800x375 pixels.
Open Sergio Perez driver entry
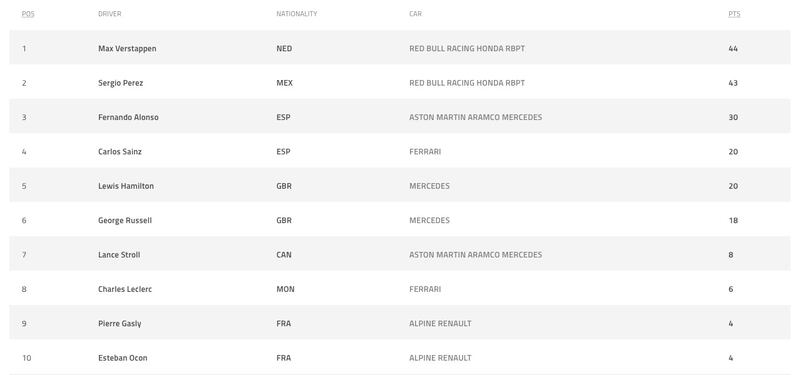tap(120, 83)
